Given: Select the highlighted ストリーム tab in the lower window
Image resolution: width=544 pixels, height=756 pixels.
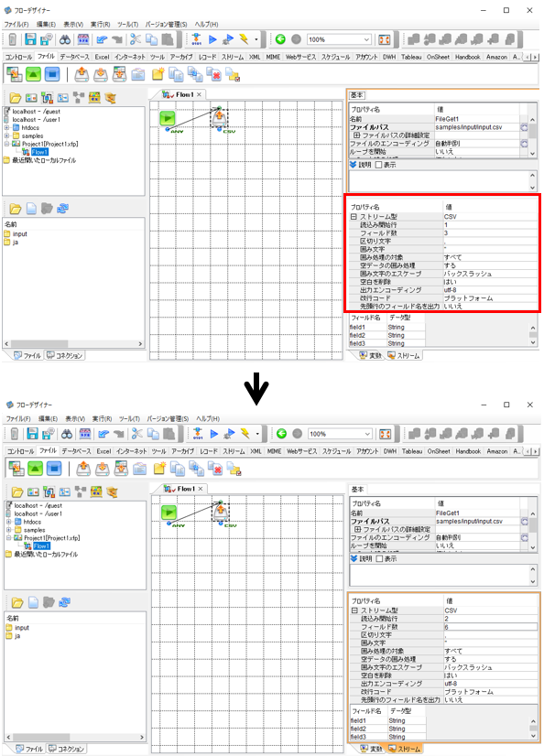Looking at the screenshot, I should click(x=404, y=749).
